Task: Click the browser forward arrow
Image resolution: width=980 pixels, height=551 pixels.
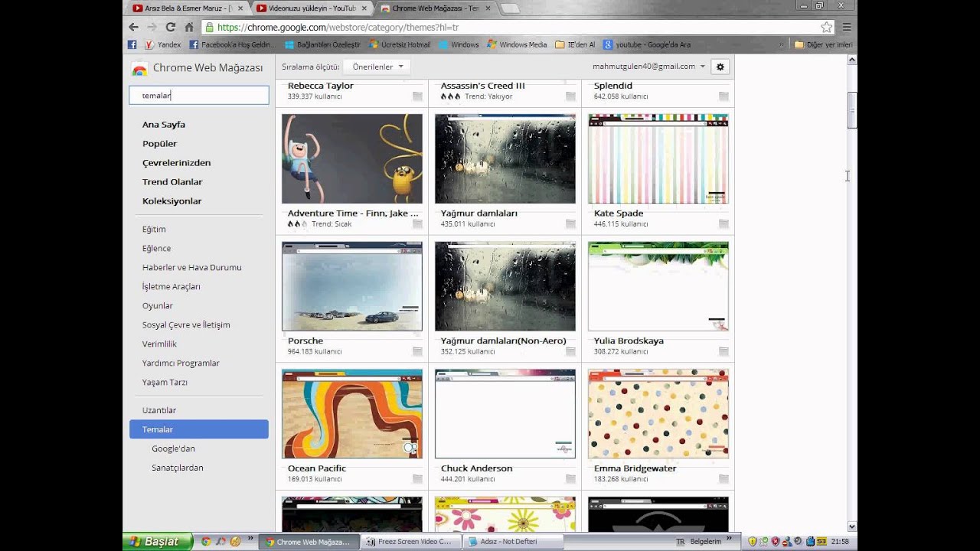Action: (152, 27)
